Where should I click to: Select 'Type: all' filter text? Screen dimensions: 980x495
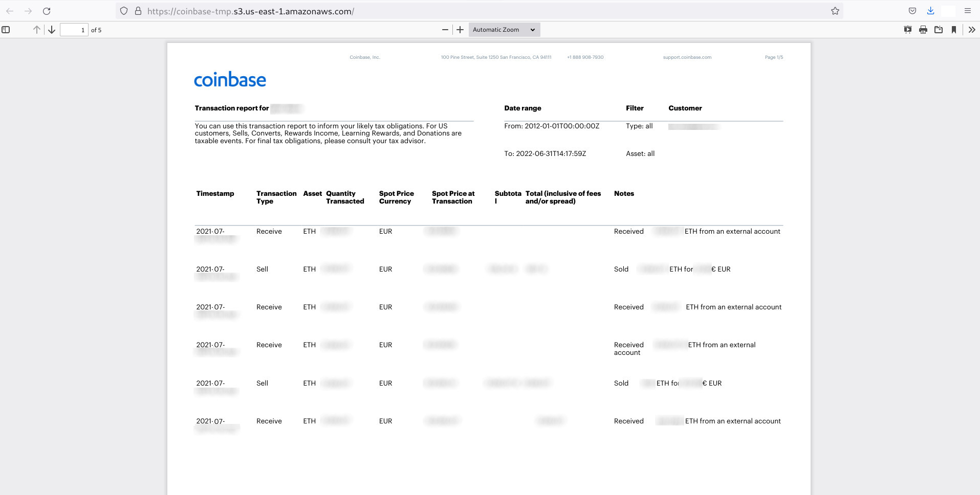point(639,126)
